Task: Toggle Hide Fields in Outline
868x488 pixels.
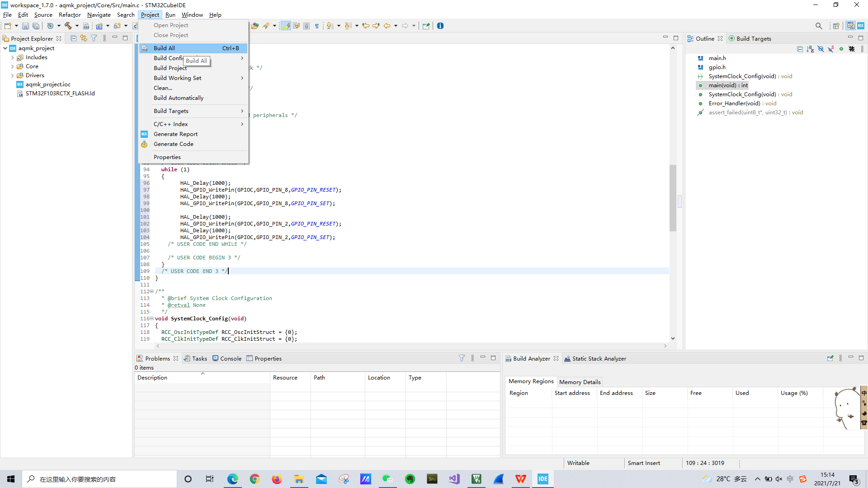Action: coord(821,49)
